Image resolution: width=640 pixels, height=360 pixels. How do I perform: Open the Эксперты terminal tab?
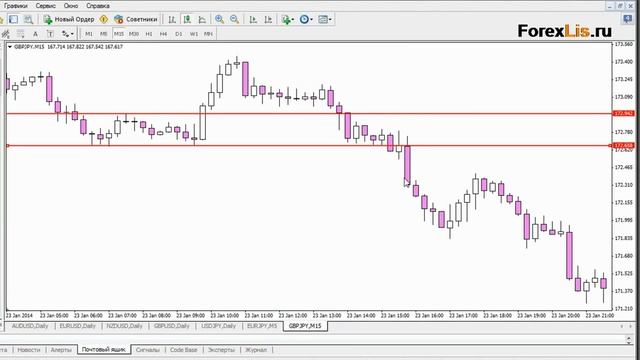pos(221,350)
